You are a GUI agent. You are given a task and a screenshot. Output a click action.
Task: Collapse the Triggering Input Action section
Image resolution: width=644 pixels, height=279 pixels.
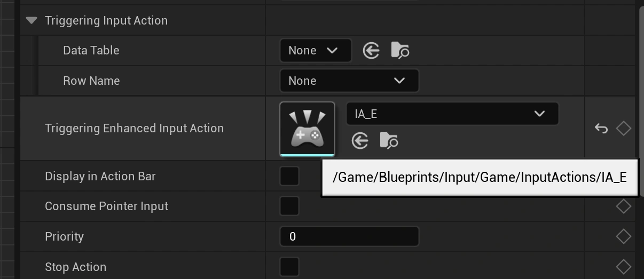click(32, 20)
